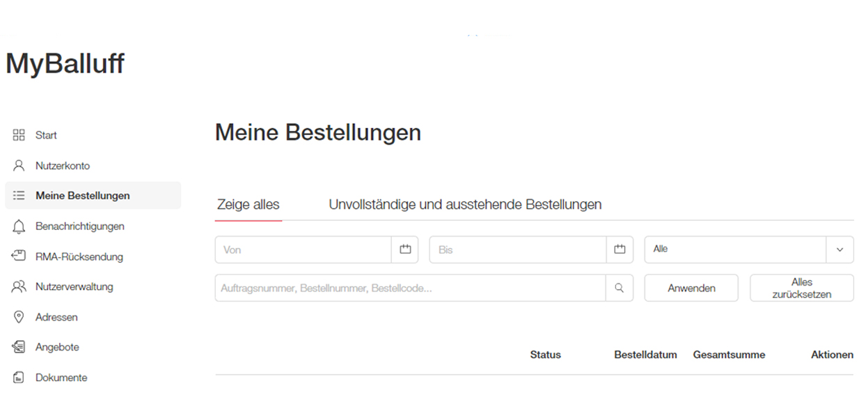Image resolution: width=868 pixels, height=418 pixels.
Task: Open Unvollständige und ausstehende Bestellungen tab
Action: (x=465, y=205)
